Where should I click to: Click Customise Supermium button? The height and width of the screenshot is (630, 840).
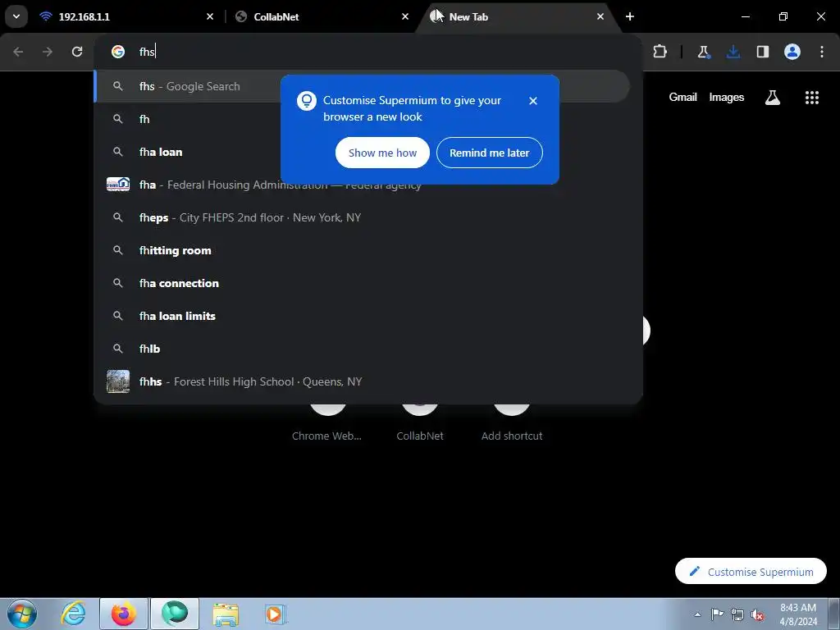[751, 572]
